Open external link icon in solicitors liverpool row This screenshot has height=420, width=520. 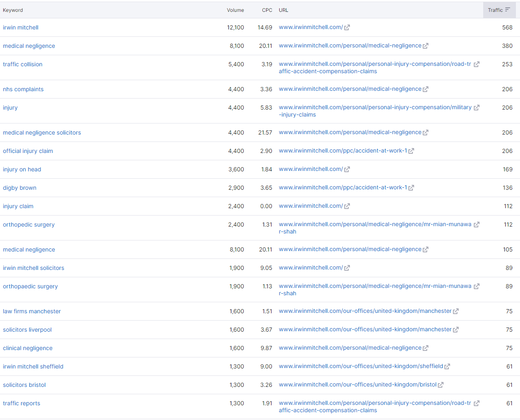click(x=455, y=330)
